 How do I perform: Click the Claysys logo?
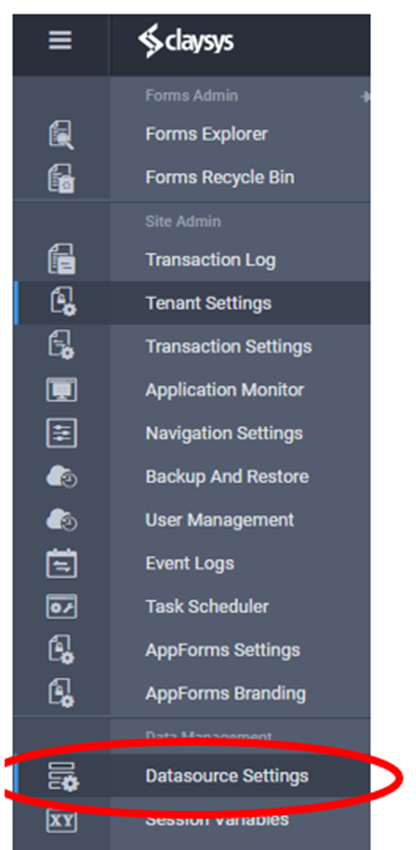pyautogui.click(x=186, y=41)
